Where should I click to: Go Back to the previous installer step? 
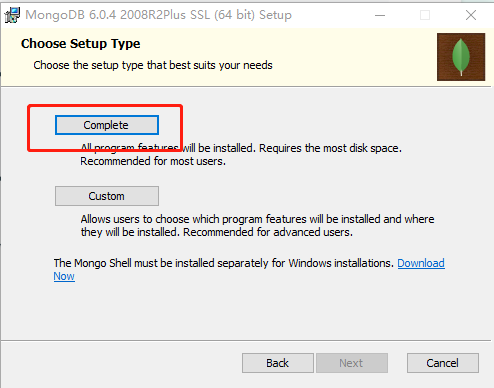[278, 363]
